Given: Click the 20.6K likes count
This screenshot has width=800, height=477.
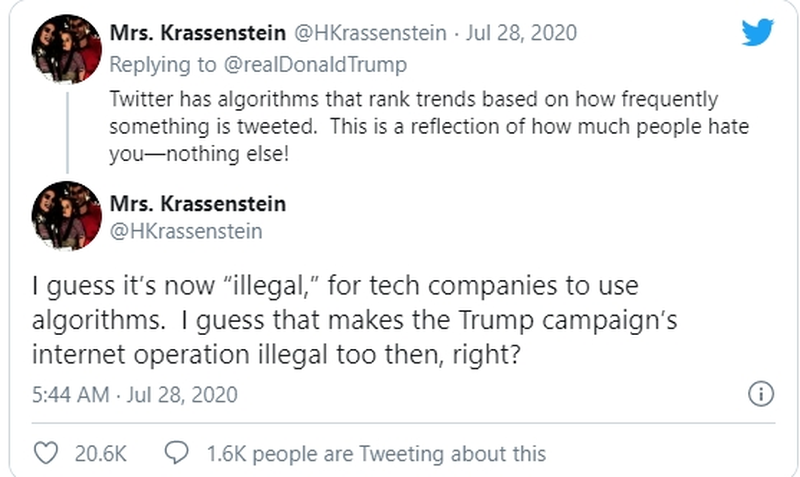Looking at the screenshot, I should coord(100,453).
